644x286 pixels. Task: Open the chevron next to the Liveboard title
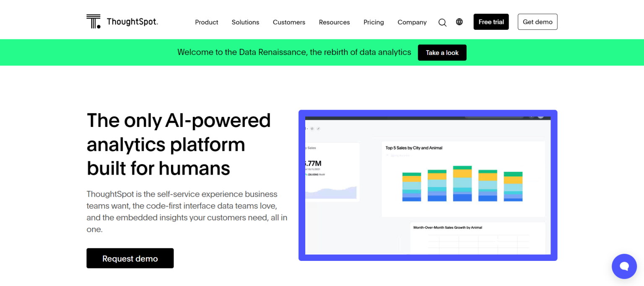click(x=307, y=129)
